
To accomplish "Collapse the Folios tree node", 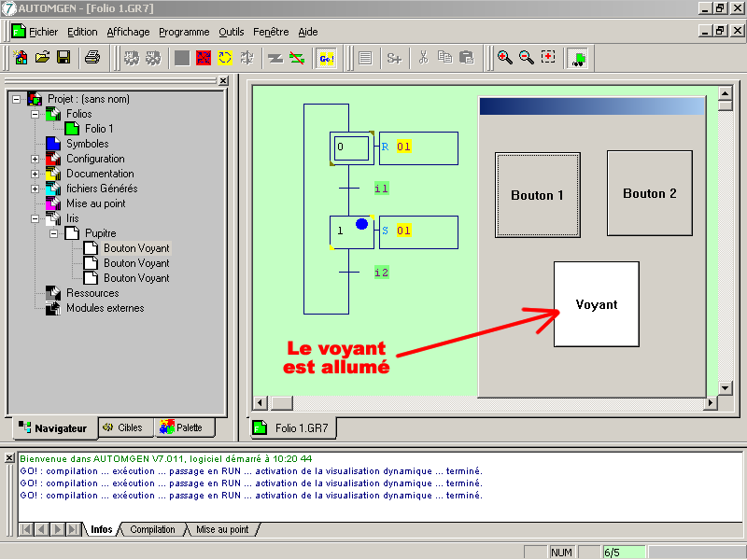I will (35, 114).
